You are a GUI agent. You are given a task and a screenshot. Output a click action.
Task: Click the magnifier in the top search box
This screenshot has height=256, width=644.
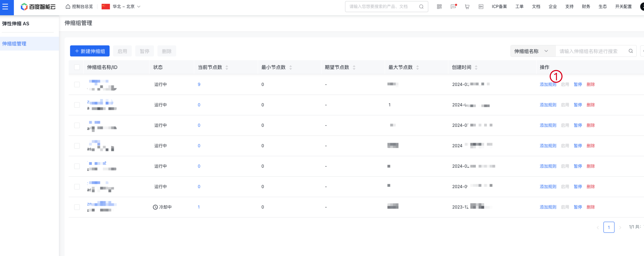point(421,7)
